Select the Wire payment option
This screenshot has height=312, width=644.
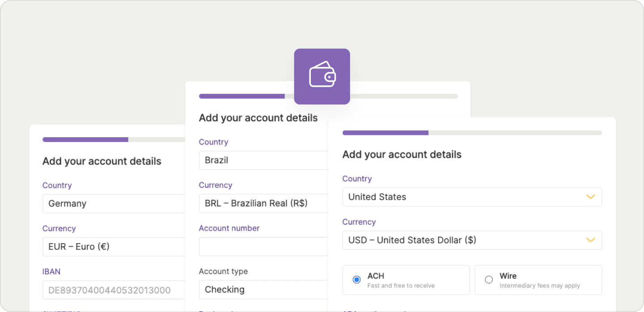(488, 279)
